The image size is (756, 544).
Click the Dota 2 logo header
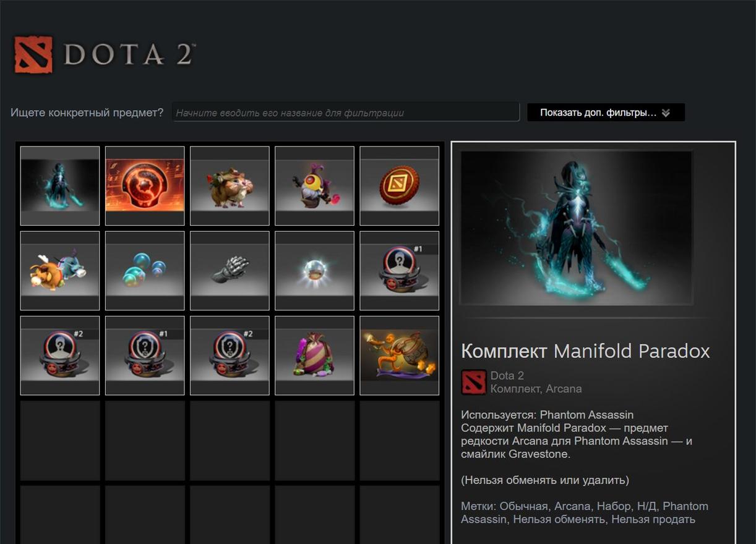104,54
